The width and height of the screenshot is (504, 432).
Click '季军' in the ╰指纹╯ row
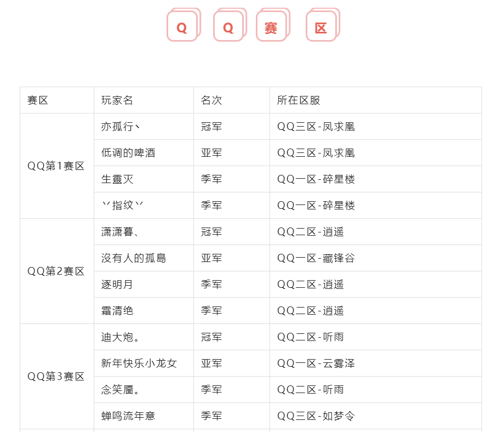pos(211,205)
